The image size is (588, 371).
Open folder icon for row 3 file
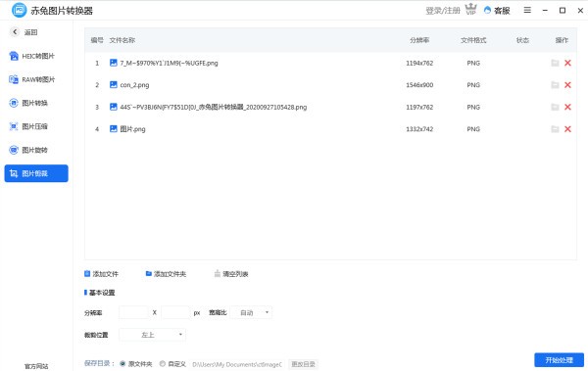tap(555, 107)
